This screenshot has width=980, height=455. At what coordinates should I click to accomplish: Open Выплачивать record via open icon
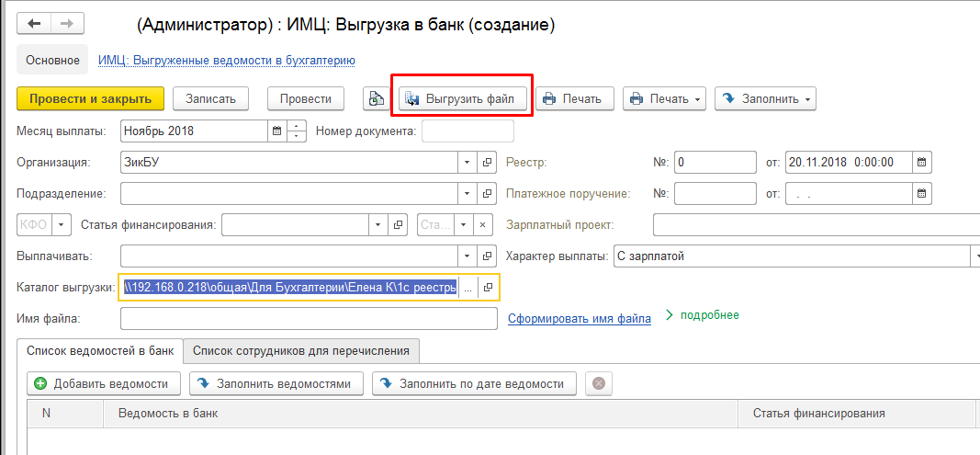point(487,256)
